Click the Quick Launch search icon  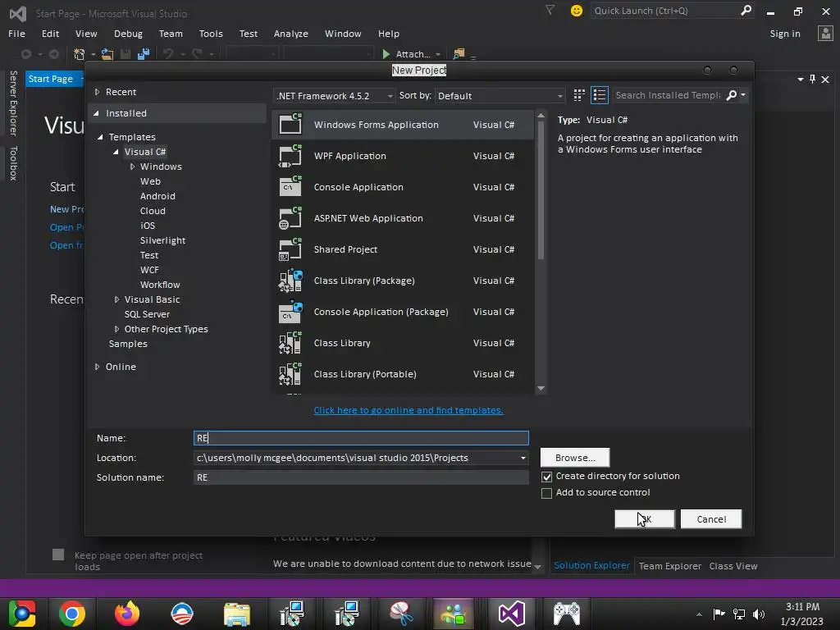[746, 10]
